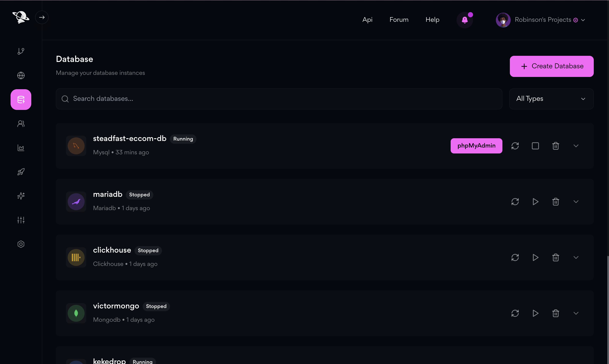Click Stopped status badge on clickhouse

click(x=148, y=250)
